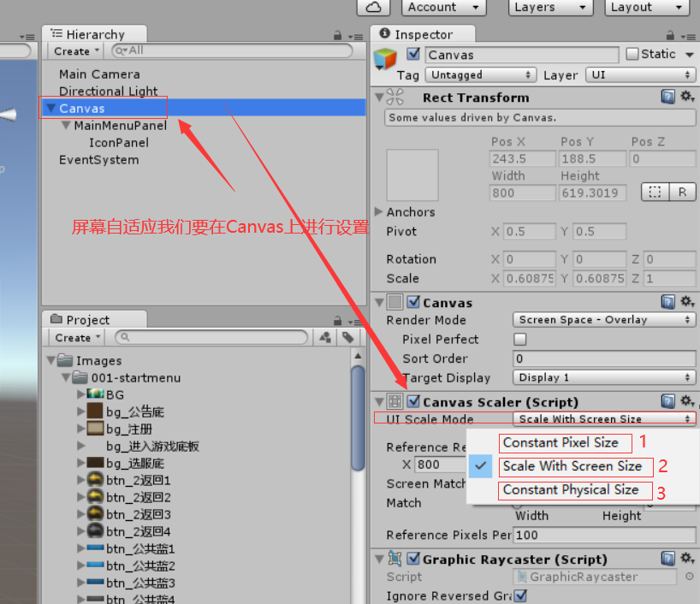700x604 pixels.
Task: Collapse the Canvas Scaler component
Action: pos(379,402)
